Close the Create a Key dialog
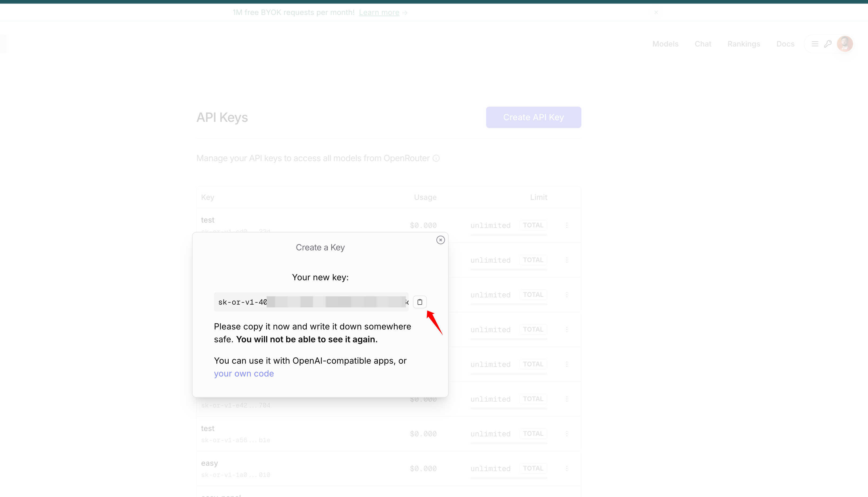 tap(440, 240)
